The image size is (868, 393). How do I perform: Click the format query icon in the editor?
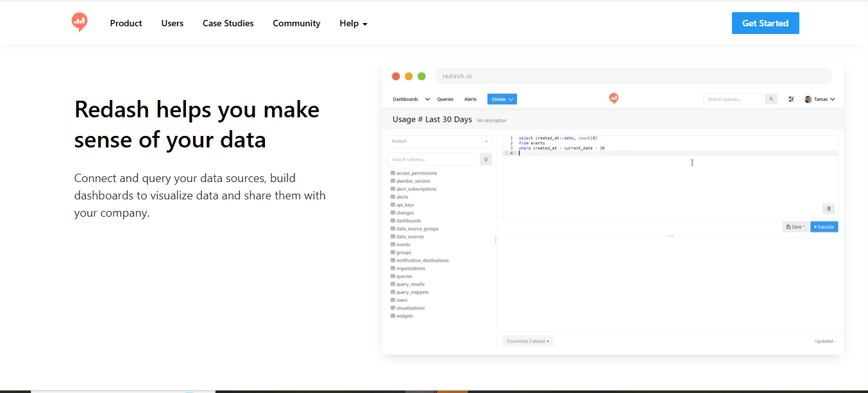(828, 208)
